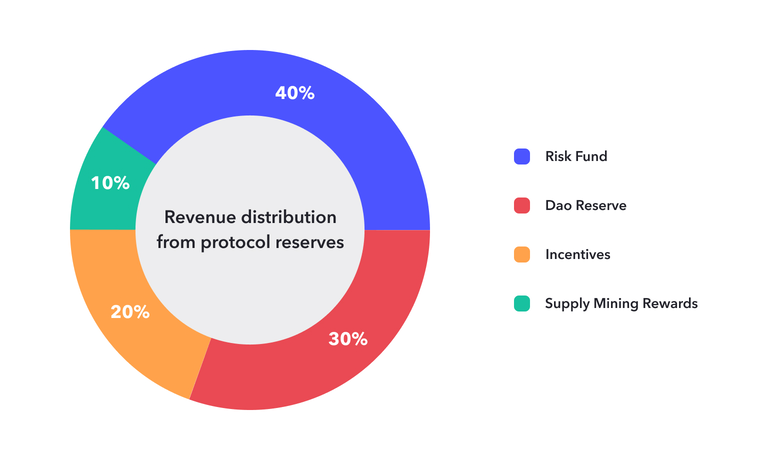
Task: Select the Dao Reserve legend label
Action: click(586, 205)
